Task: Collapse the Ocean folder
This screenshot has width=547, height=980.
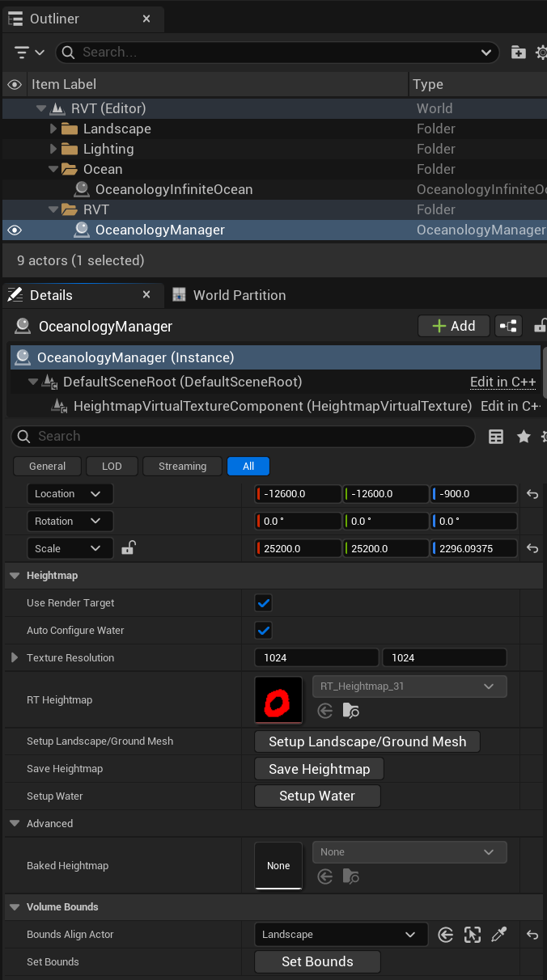Action: 53,169
